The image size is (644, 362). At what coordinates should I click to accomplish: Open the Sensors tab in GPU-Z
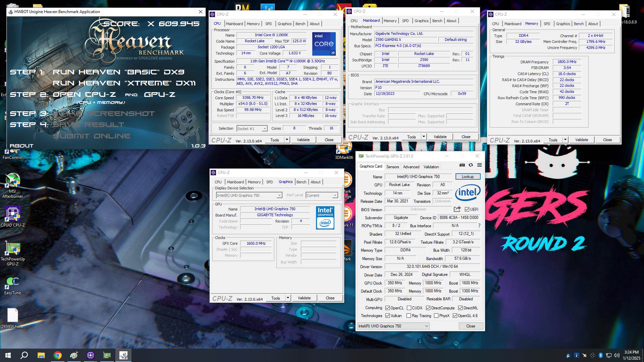(392, 167)
